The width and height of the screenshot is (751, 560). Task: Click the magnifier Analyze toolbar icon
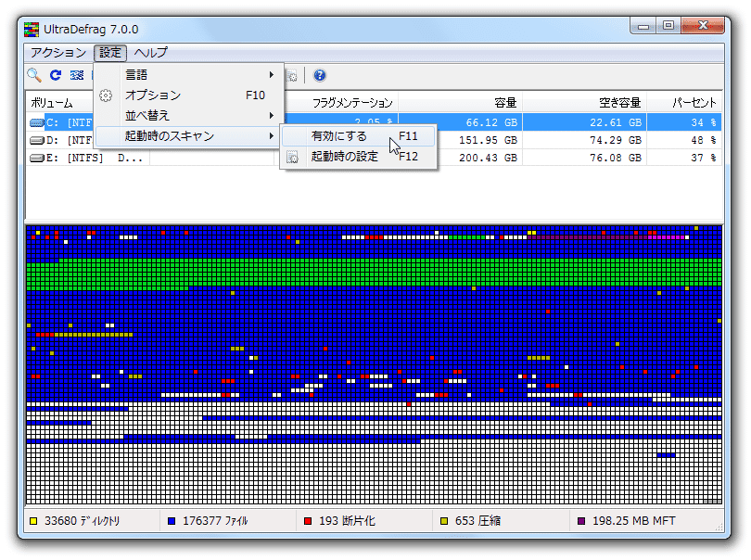tap(34, 75)
